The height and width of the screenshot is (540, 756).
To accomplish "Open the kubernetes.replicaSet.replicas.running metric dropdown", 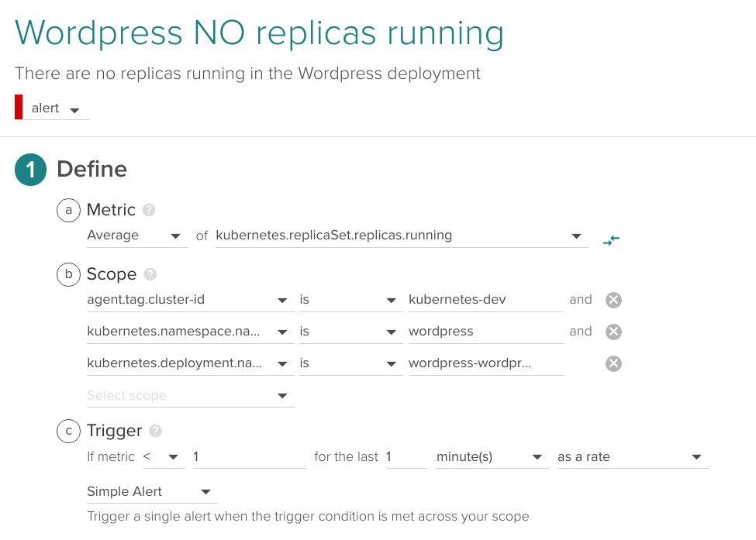I will tap(402, 236).
